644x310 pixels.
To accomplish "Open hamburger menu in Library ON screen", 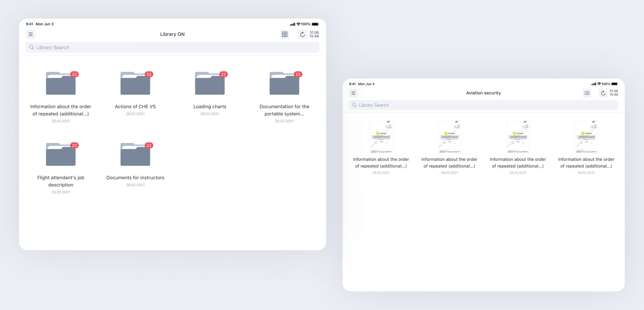I will (30, 34).
